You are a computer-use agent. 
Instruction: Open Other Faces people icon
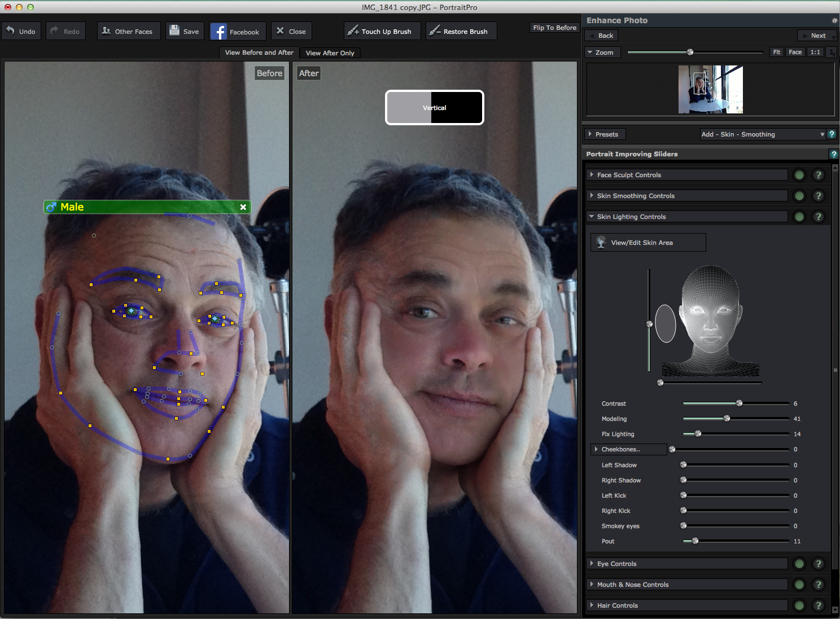[106, 30]
